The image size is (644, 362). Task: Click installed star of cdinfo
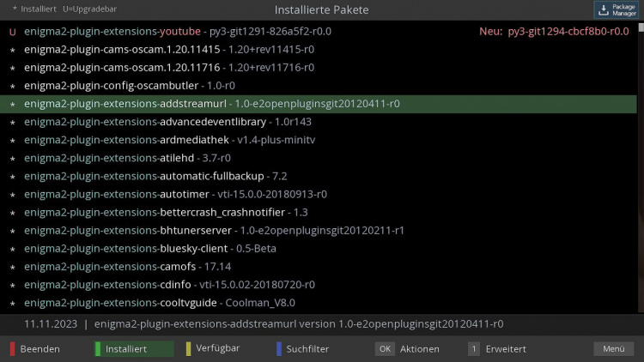13,285
